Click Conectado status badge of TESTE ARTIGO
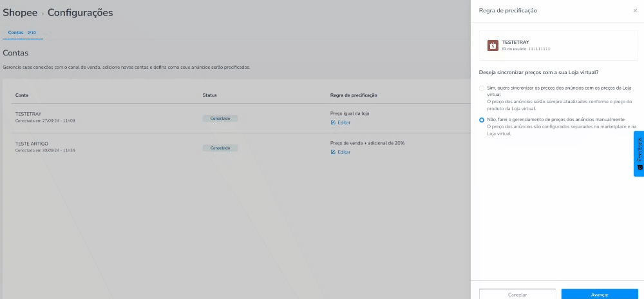The height and width of the screenshot is (299, 644). click(x=220, y=148)
